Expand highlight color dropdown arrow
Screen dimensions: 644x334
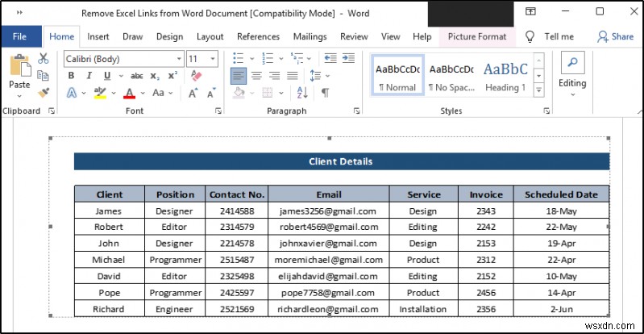click(114, 94)
